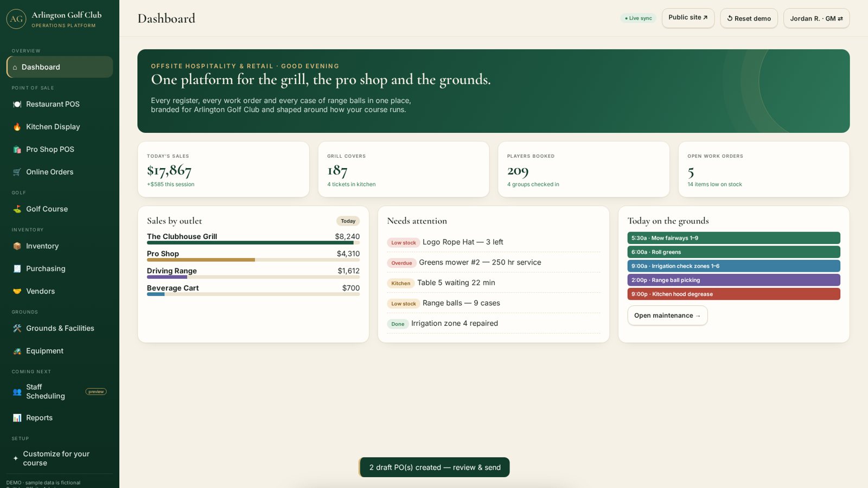Click the Equipment tractor icon
868x488 pixels.
pos(17,351)
